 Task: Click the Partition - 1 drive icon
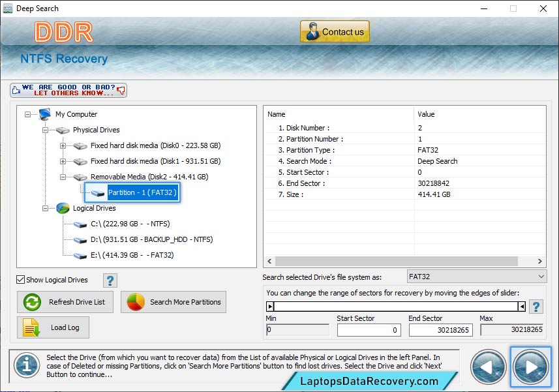[97, 193]
